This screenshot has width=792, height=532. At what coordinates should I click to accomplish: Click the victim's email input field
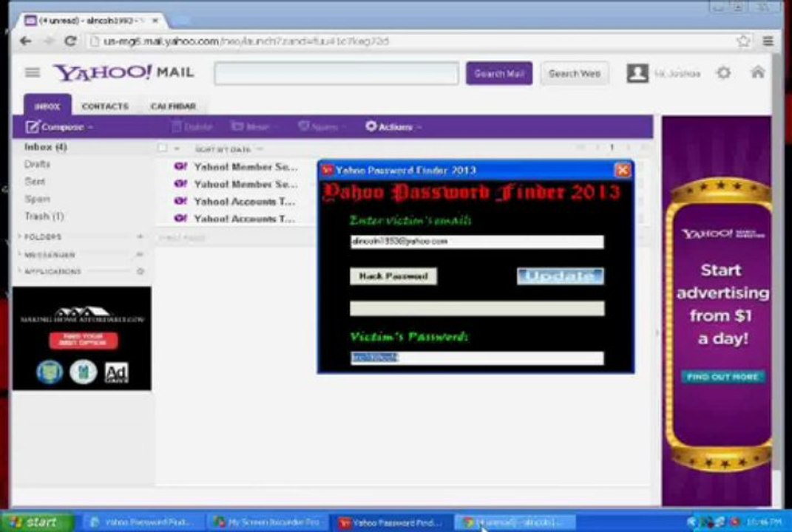tap(477, 242)
